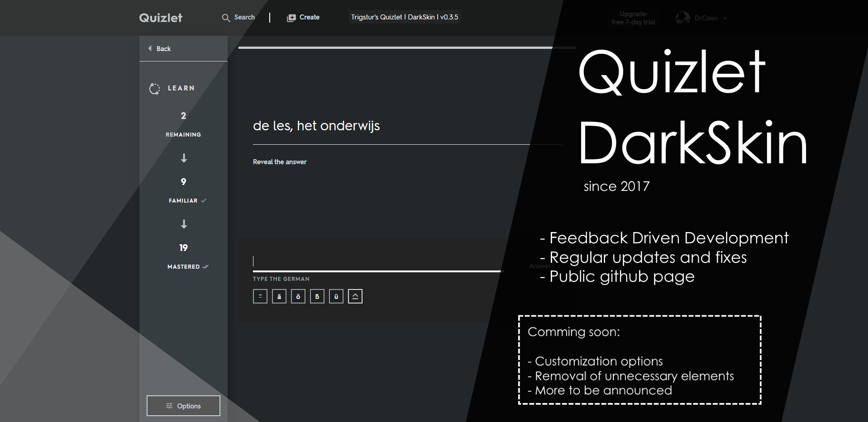Click the Options sliders icon
The image size is (868, 422).
[x=170, y=406]
